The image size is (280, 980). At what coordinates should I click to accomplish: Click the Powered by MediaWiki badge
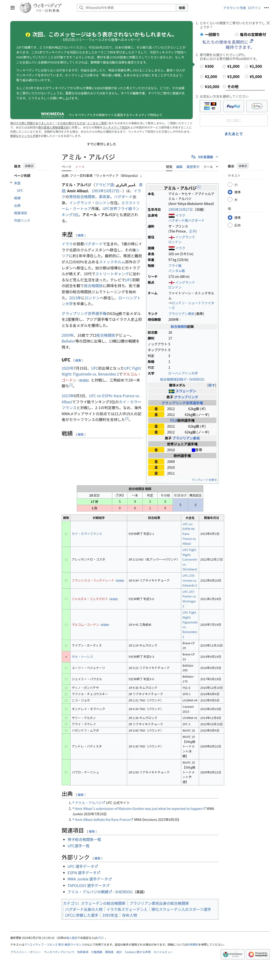(x=258, y=954)
